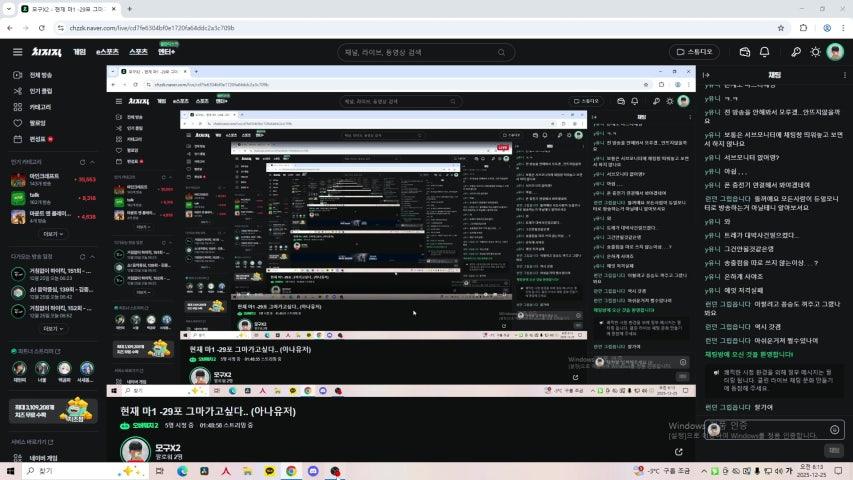Click the 치즈 무료 수확 banner
Image resolution: width=853 pixels, height=480 pixels.
[53, 410]
